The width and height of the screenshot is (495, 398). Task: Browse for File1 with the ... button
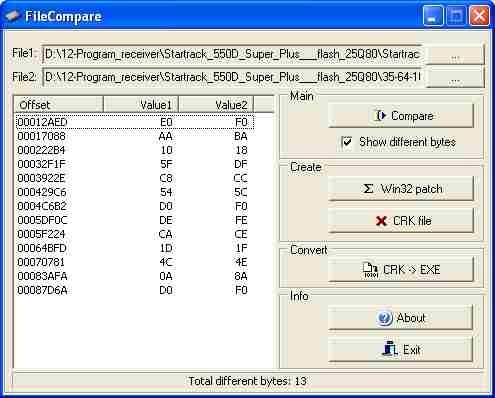(455, 54)
